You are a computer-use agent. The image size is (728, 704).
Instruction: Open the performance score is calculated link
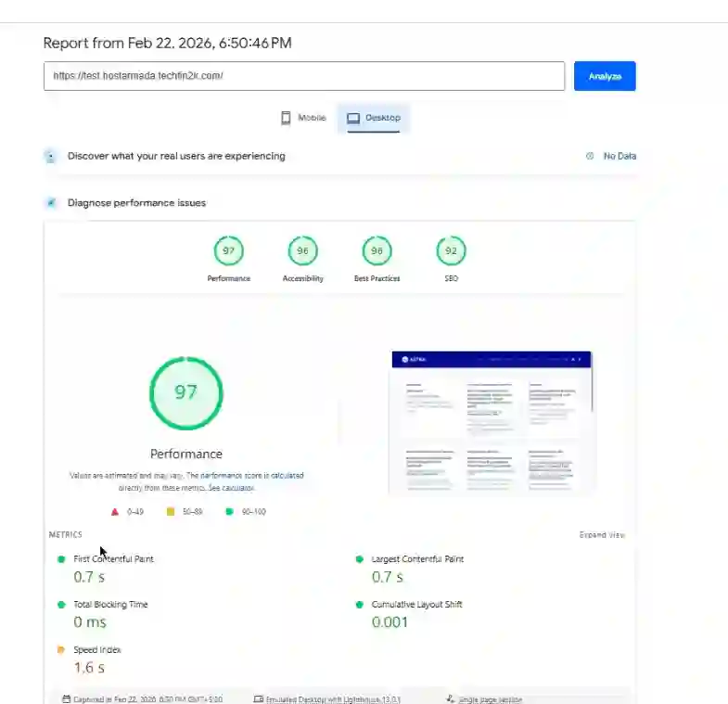click(252, 476)
